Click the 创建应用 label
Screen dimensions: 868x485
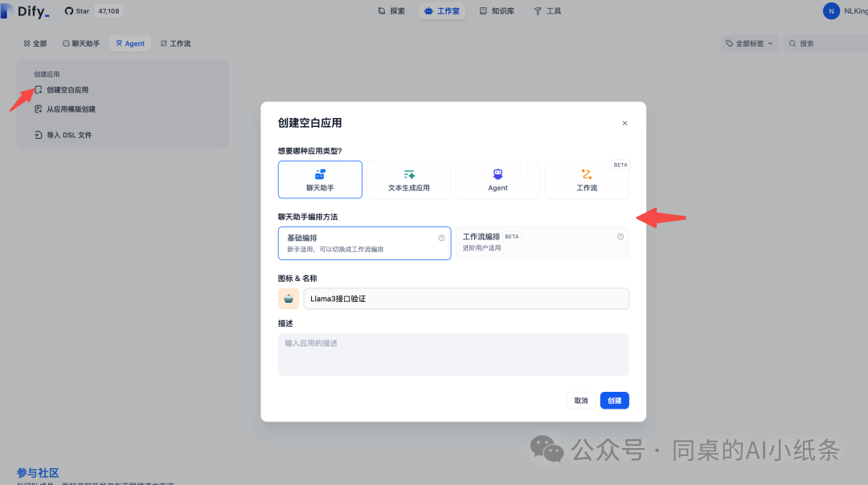point(47,74)
